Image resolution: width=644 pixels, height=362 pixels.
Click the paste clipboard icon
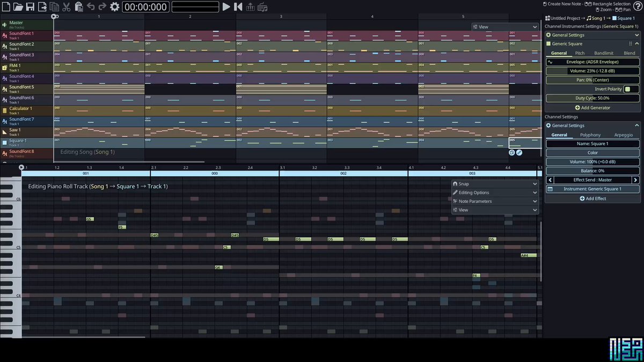click(79, 7)
